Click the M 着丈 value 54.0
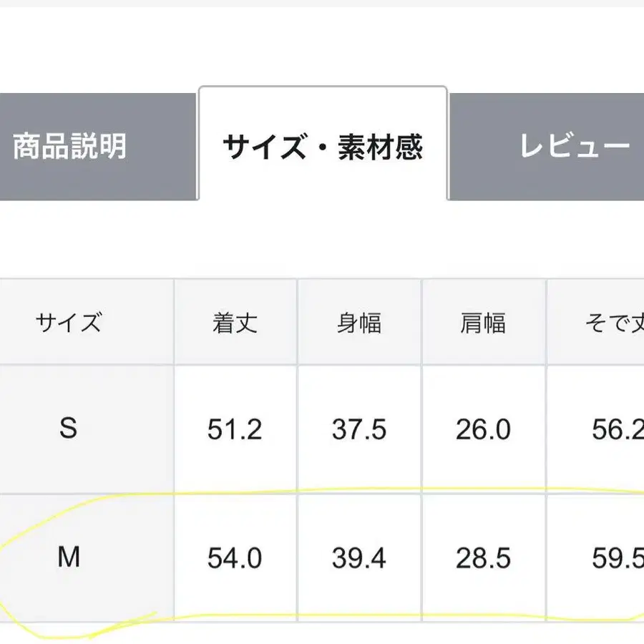Screen dimensions: 644x644 [x=235, y=557]
